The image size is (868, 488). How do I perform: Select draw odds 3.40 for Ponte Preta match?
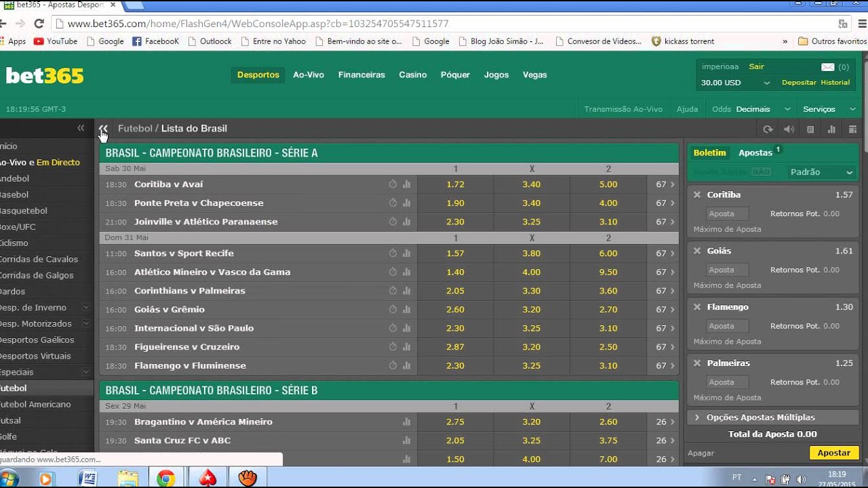[x=532, y=203]
